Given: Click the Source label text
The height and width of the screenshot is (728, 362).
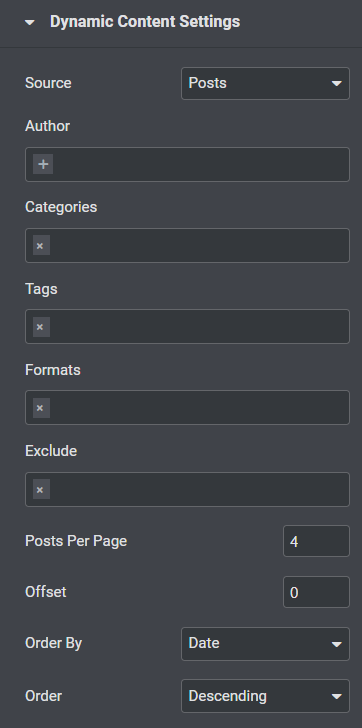Looking at the screenshot, I should [48, 83].
